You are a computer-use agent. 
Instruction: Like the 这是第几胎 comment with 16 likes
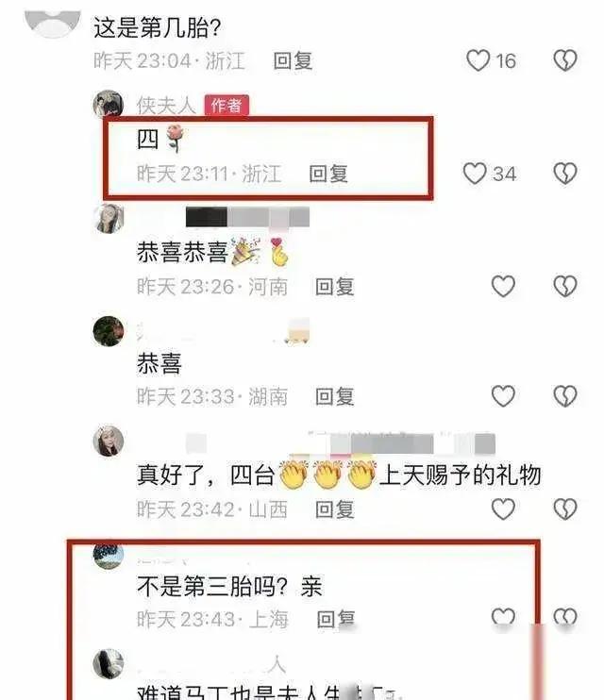478,60
